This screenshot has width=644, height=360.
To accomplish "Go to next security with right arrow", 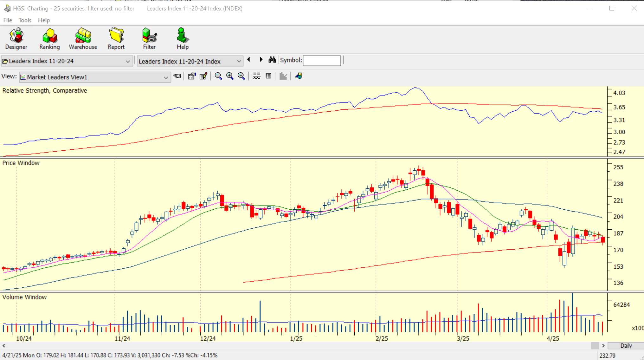I will pyautogui.click(x=261, y=60).
